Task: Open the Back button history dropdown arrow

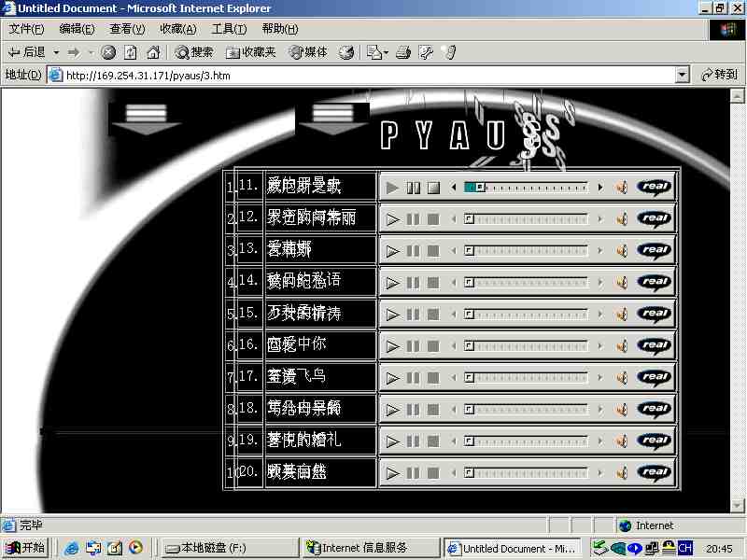Action: [x=56, y=52]
